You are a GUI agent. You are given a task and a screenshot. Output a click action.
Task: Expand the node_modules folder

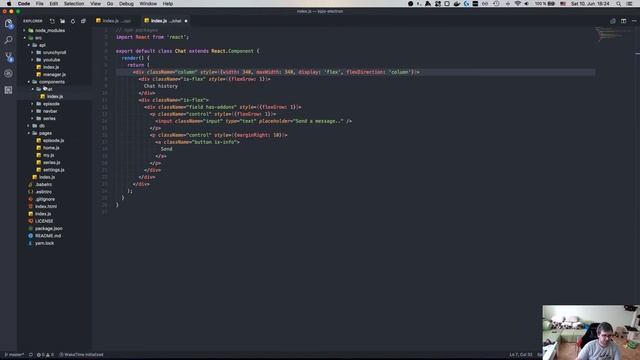[46, 30]
